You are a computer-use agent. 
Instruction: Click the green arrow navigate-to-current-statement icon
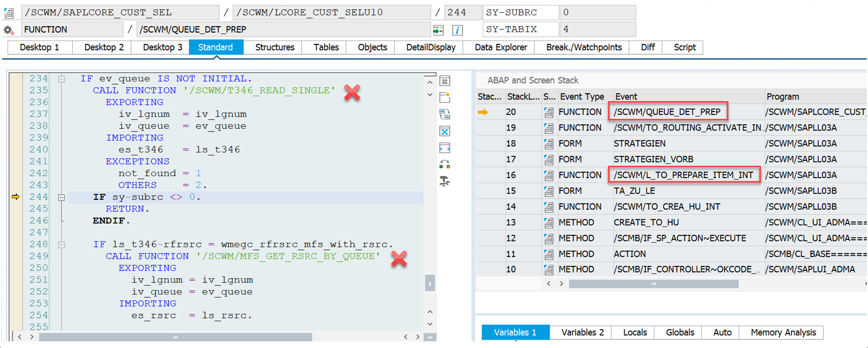[438, 30]
